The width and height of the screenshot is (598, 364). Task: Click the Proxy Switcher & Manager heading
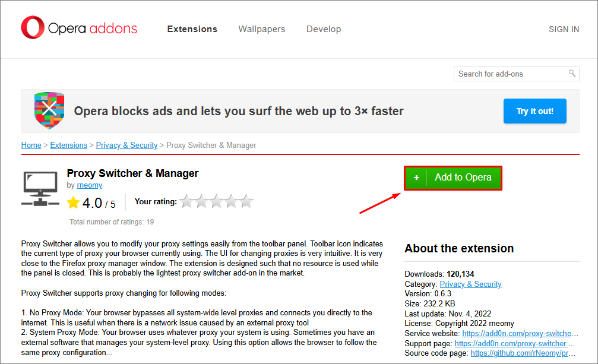click(x=132, y=173)
